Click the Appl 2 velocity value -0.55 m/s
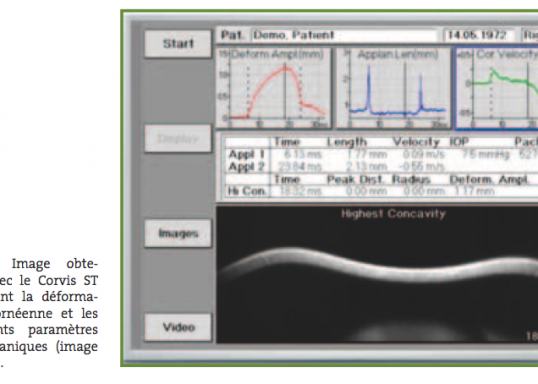 [x=422, y=167]
